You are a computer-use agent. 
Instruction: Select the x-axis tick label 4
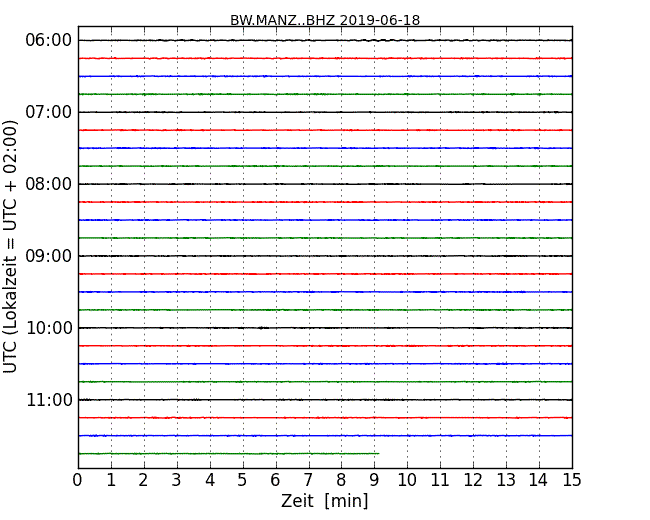click(209, 480)
